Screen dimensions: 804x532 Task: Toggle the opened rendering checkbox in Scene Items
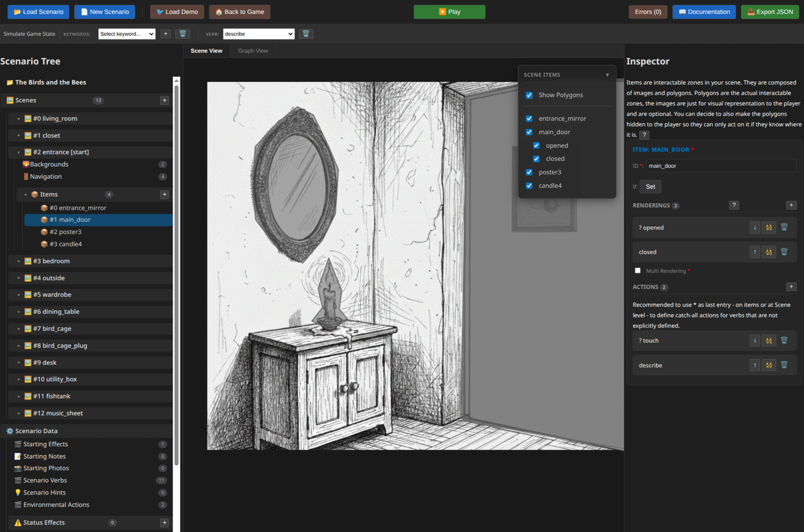pyautogui.click(x=536, y=146)
